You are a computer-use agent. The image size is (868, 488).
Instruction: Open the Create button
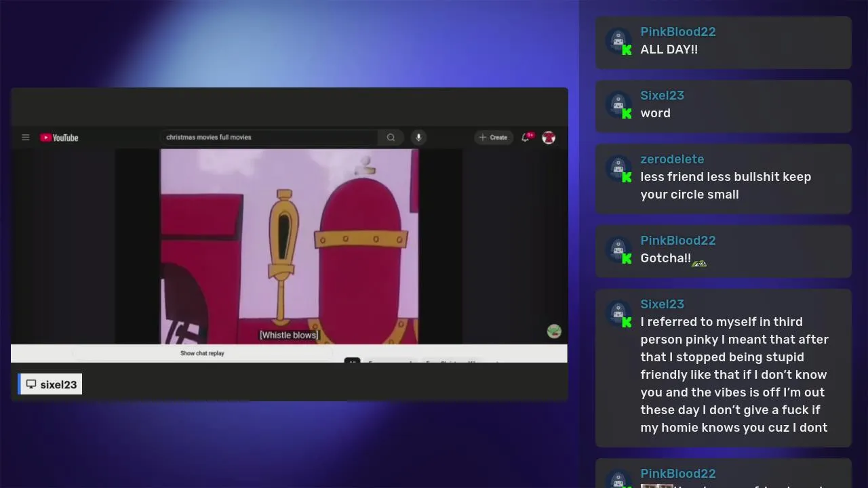tap(494, 138)
